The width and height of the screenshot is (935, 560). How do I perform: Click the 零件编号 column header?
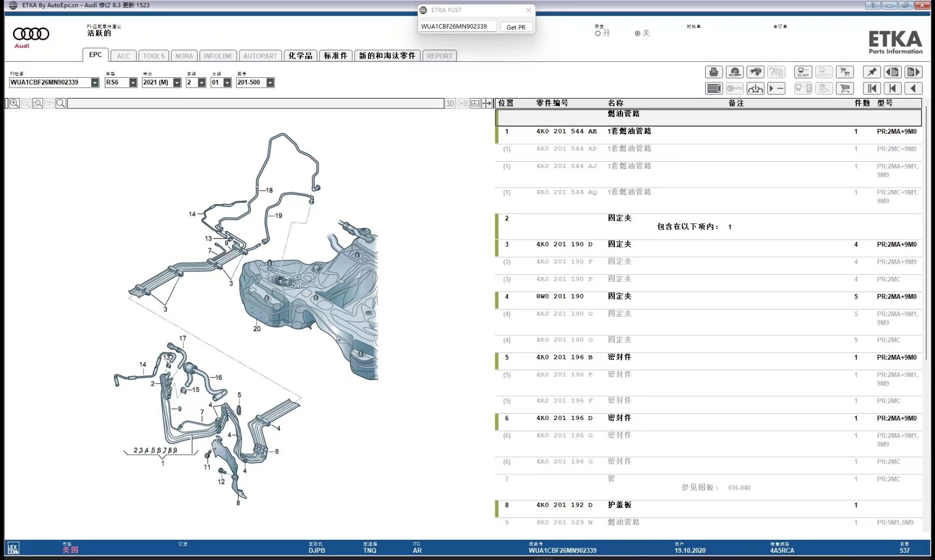point(552,103)
